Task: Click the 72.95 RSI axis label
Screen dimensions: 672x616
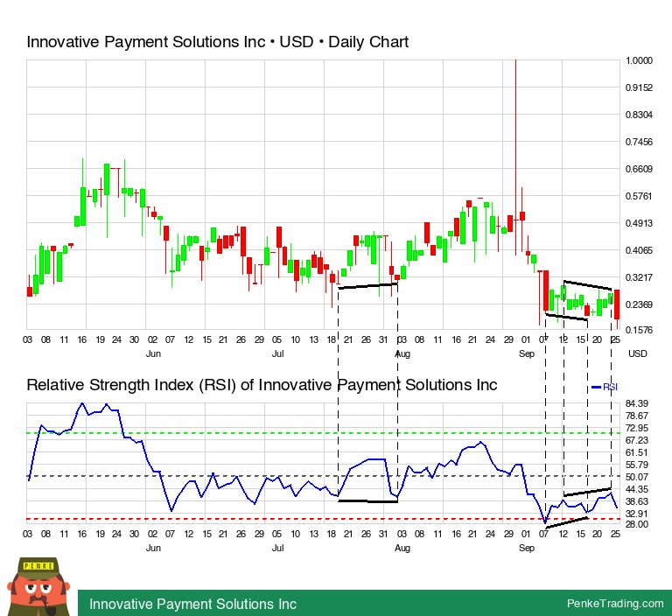Action: [x=637, y=428]
